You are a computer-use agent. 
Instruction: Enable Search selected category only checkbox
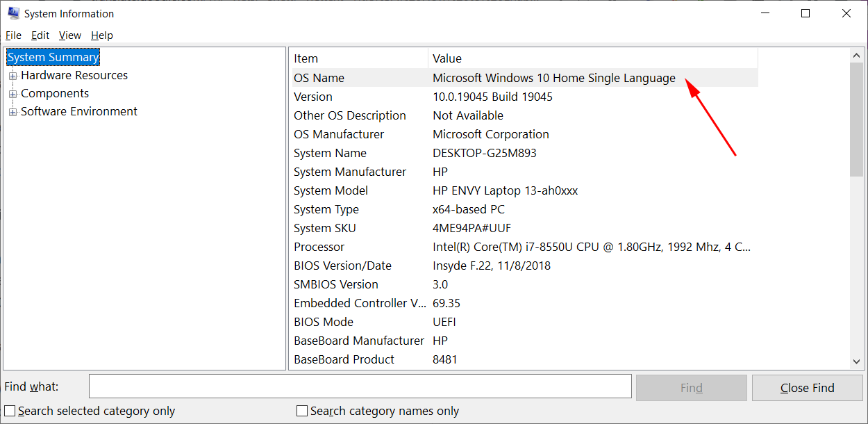click(x=10, y=411)
